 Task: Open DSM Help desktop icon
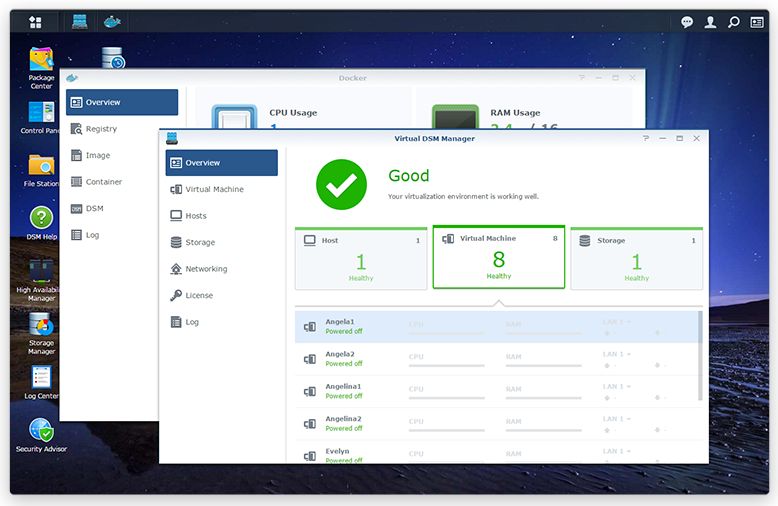[x=41, y=223]
